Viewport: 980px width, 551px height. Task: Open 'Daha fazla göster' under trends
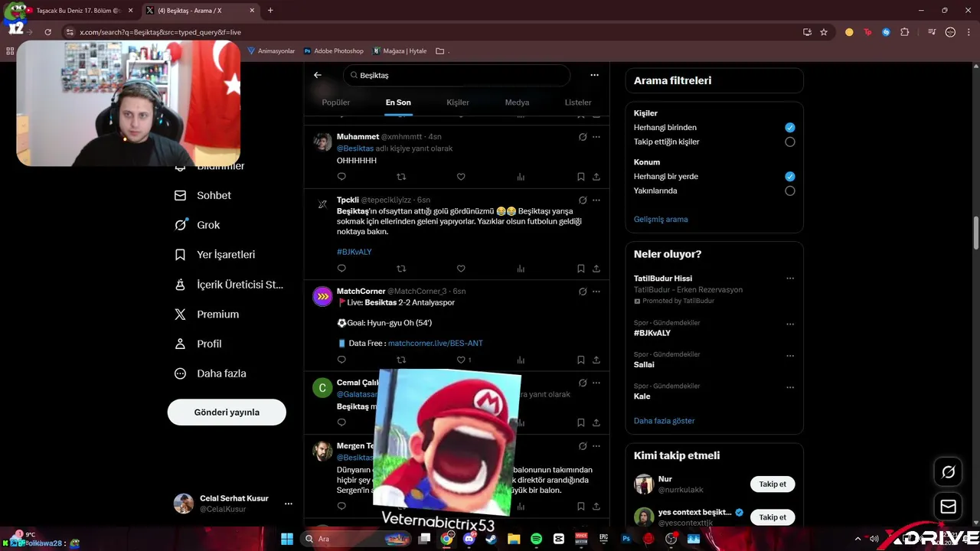(x=665, y=421)
